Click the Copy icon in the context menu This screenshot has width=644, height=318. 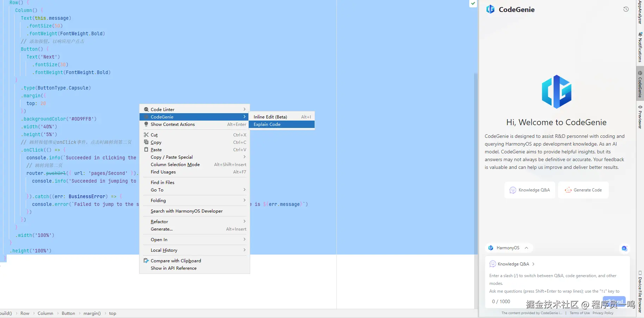coord(146,142)
